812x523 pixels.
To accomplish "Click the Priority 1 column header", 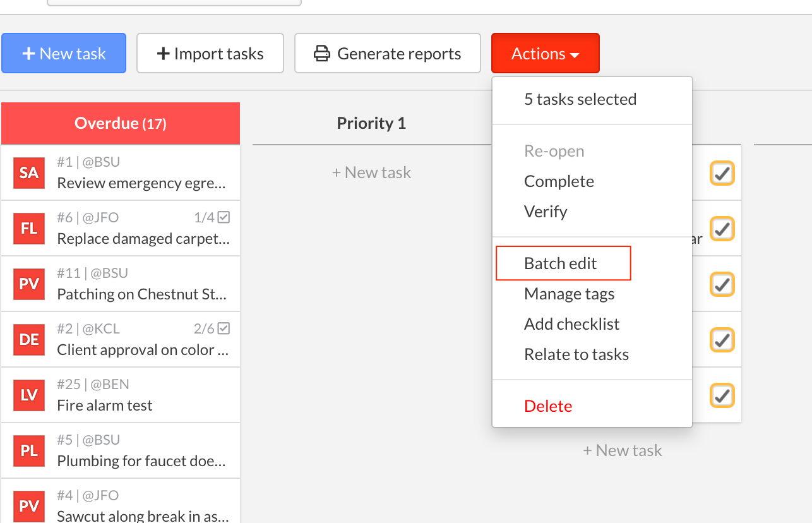I will (371, 123).
